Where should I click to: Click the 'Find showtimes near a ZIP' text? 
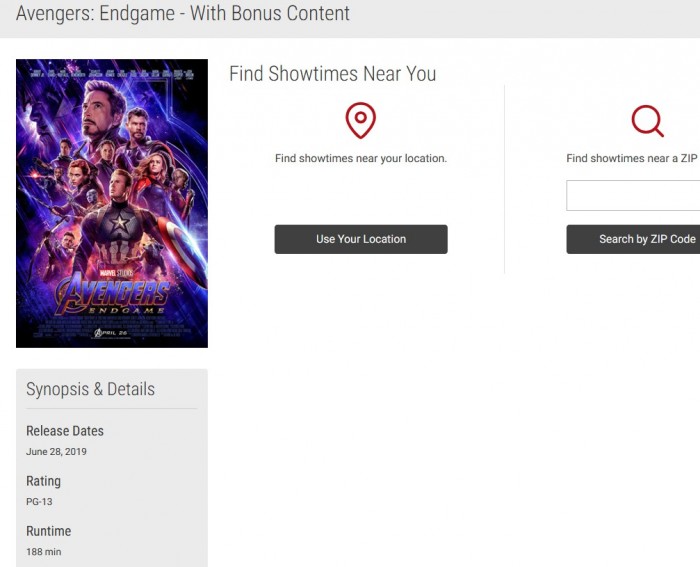pos(632,158)
